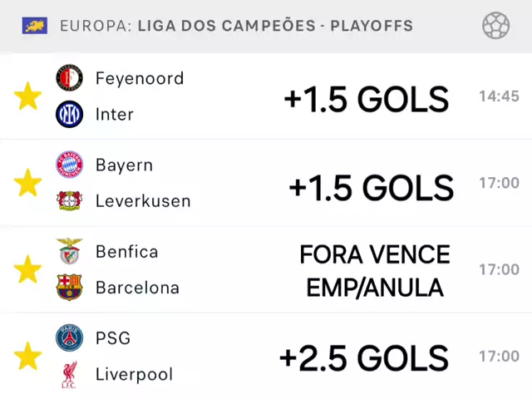
Task: Click the PSG club crest
Action: pyautogui.click(x=69, y=338)
